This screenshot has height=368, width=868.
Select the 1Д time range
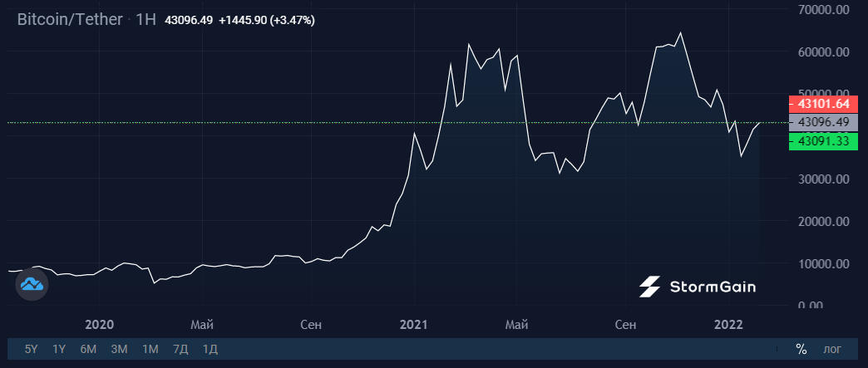210,349
